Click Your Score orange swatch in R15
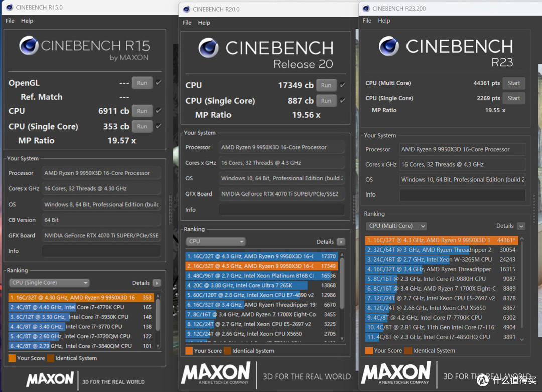The height and width of the screenshot is (392, 542). pyautogui.click(x=12, y=358)
